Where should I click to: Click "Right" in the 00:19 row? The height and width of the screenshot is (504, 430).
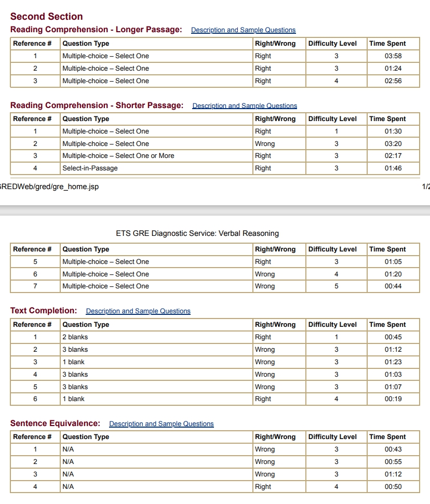point(263,399)
